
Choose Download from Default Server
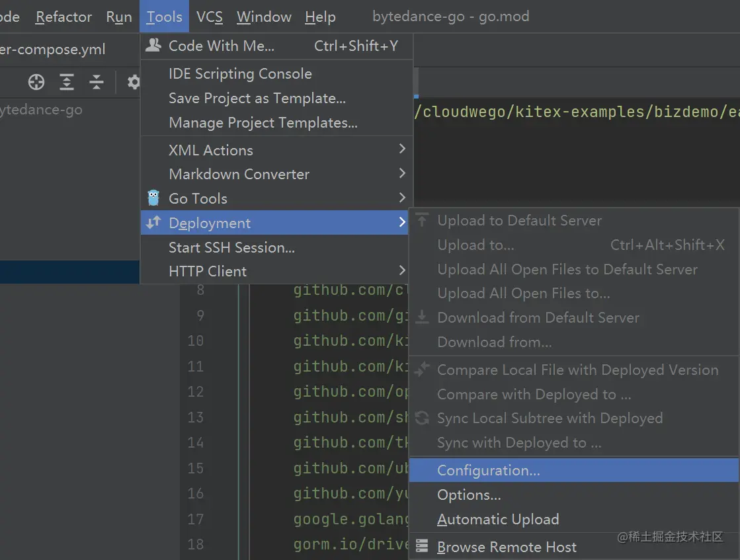pos(574,317)
